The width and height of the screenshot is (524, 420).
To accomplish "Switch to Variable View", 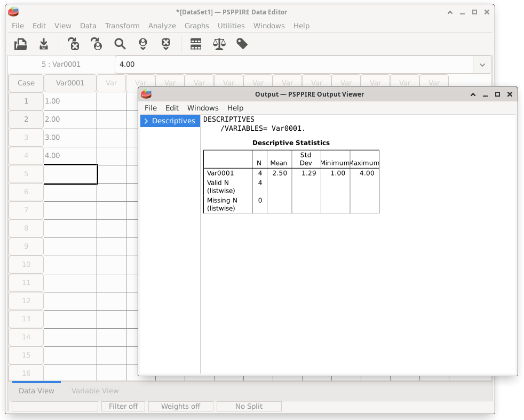I will pos(95,391).
